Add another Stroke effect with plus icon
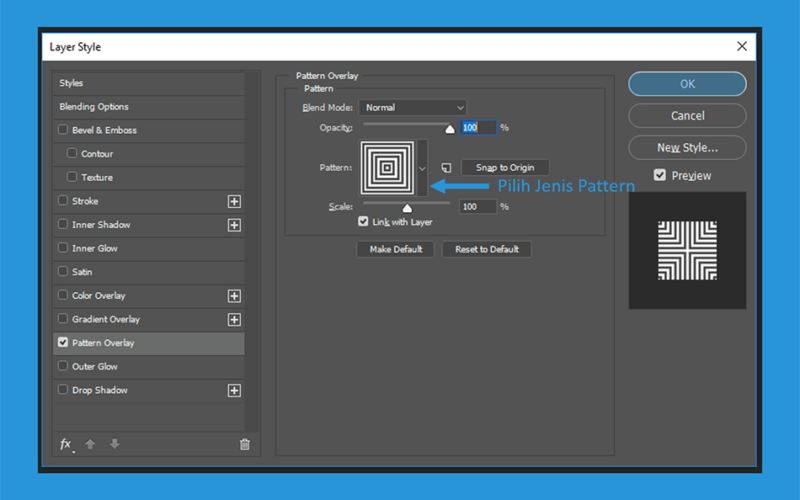The image size is (800, 500). coord(234,202)
